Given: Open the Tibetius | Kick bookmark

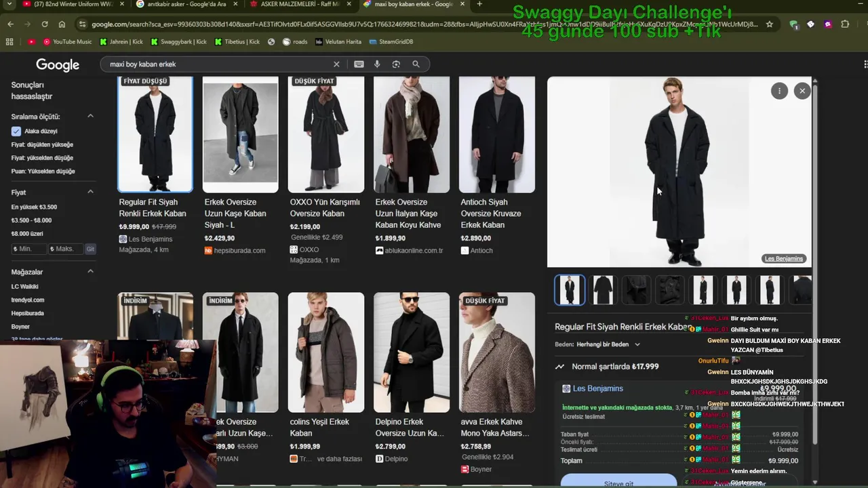Looking at the screenshot, I should [x=237, y=41].
